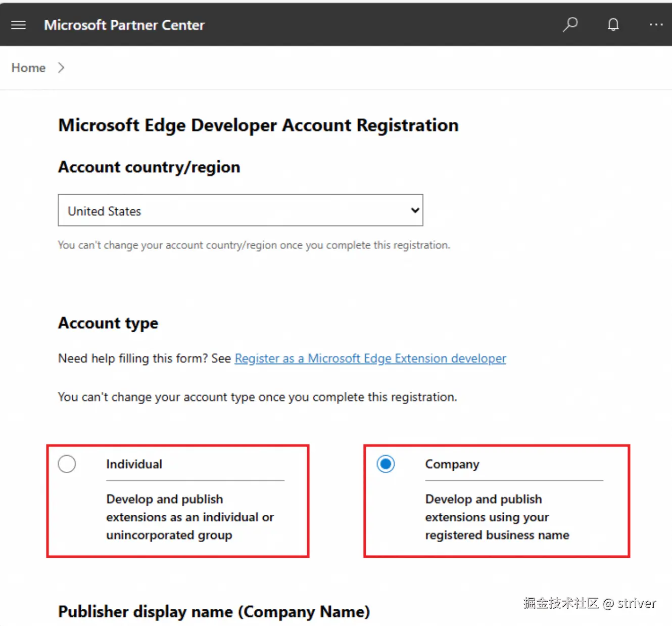Image resolution: width=672 pixels, height=626 pixels.
Task: Click the Microsoft Edge Developer Account Registration heading
Action: 259,125
